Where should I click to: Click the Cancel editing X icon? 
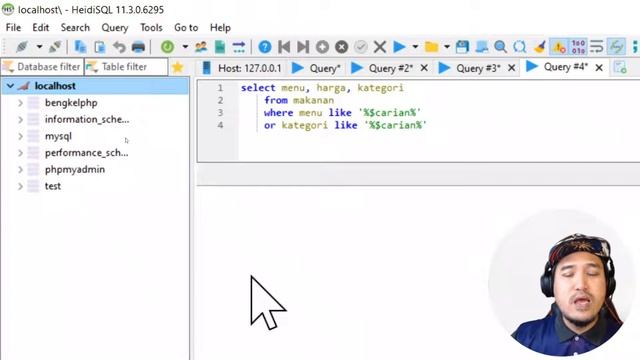tap(380, 47)
